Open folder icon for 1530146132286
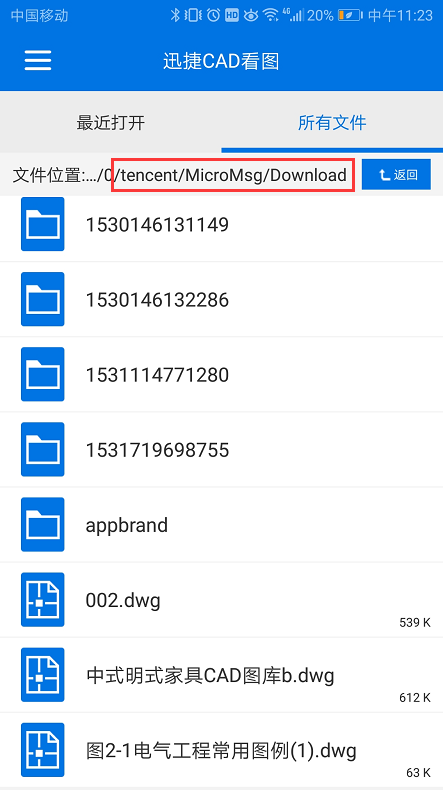Image resolution: width=443 pixels, height=790 pixels. tap(42, 299)
